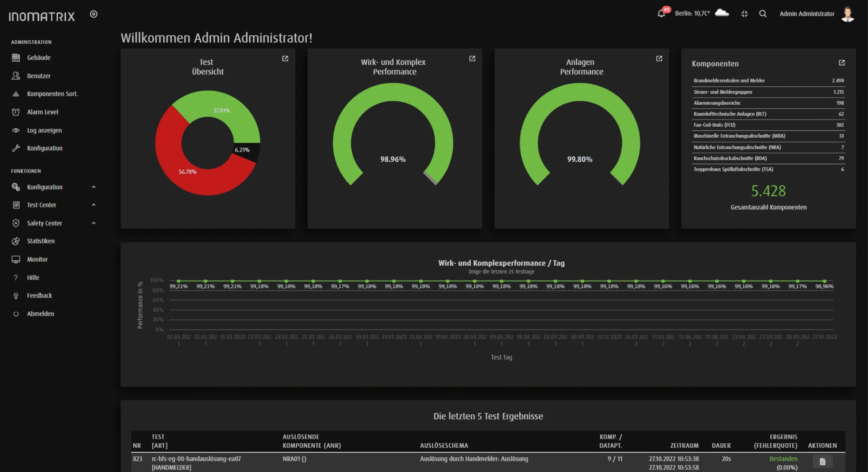Open Anlagen Performance card expand icon
The image size is (868, 472).
pos(659,59)
